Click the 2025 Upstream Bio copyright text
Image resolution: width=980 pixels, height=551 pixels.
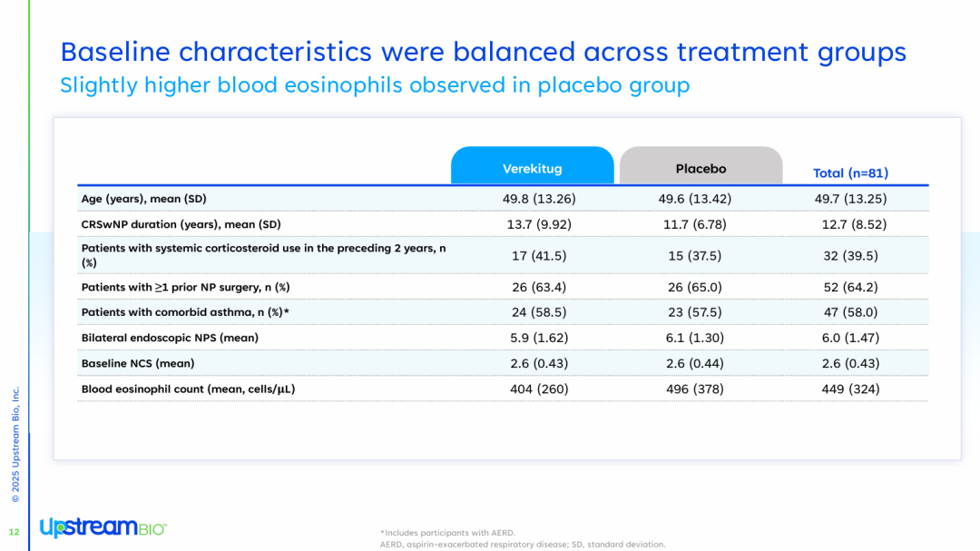[15, 445]
